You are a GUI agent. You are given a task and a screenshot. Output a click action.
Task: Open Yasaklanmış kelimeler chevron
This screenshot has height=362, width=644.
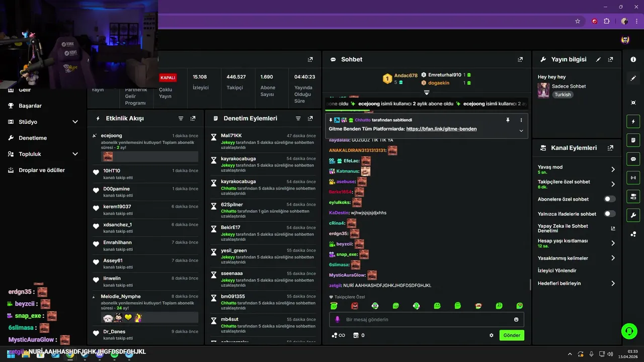(613, 258)
